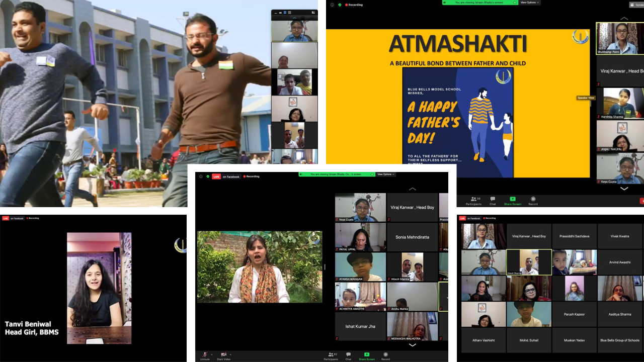Open Participants (62) in woman-speaking Zoom window
The height and width of the screenshot is (362, 644).
click(331, 356)
